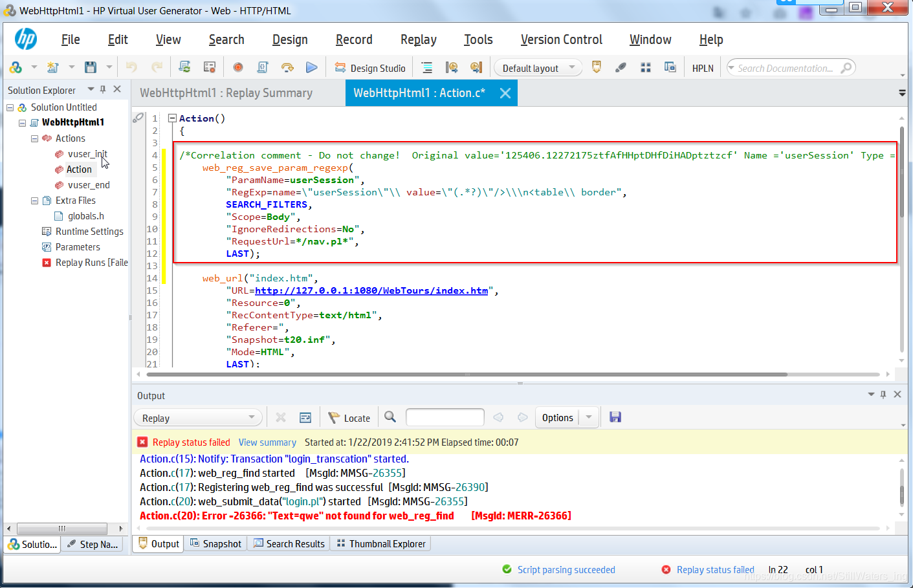Screen dimensions: 913x588
Task: Click the View summary link
Action: 267,442
